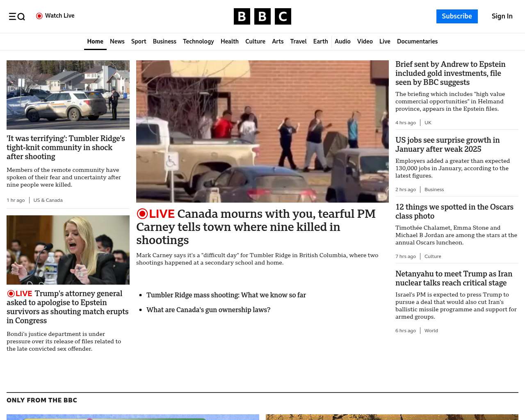Switch to the Documentaries section
Image resolution: width=525 pixels, height=420 pixels.
[x=417, y=41]
